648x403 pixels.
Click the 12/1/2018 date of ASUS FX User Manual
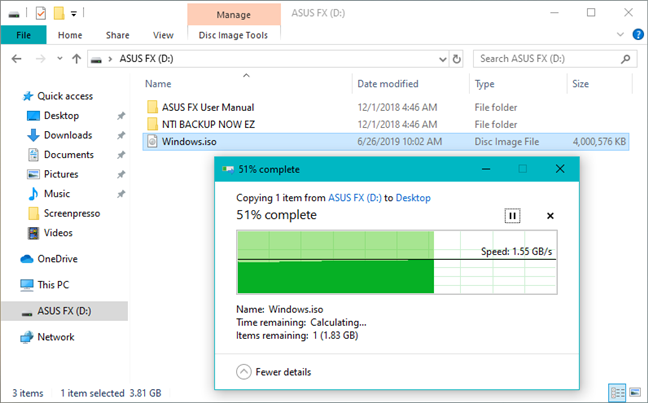click(x=397, y=107)
